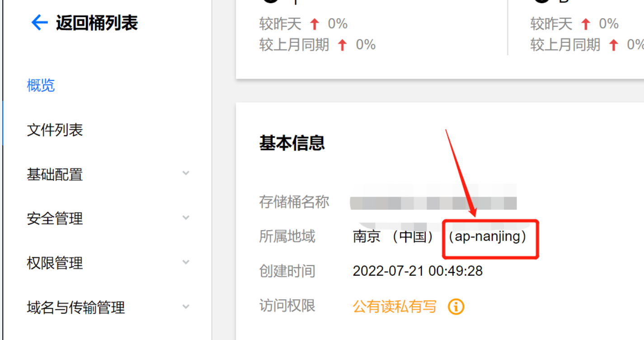Select 安全管理 in the sidebar
The width and height of the screenshot is (644, 340).
point(55,218)
